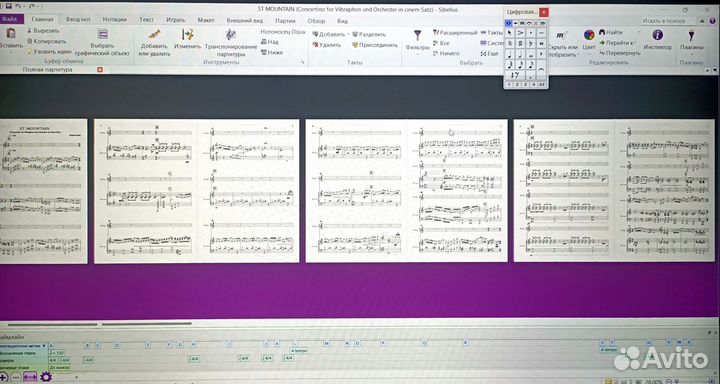Click Еще in the Выбрать group
The width and height of the screenshot is (720, 384).
[x=489, y=54]
